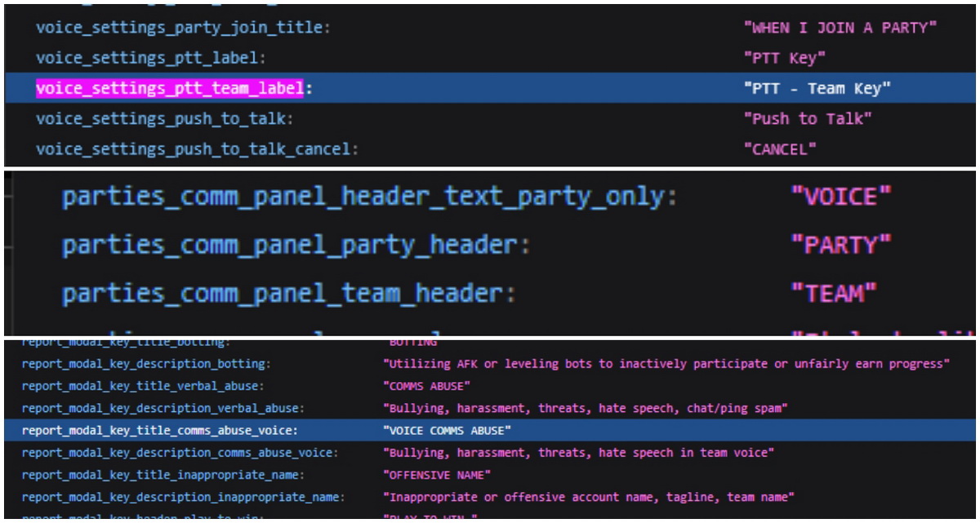Click the report_modal_key_title_comms_abuse_voice key
The width and height of the screenshot is (980, 523).
tap(159, 430)
